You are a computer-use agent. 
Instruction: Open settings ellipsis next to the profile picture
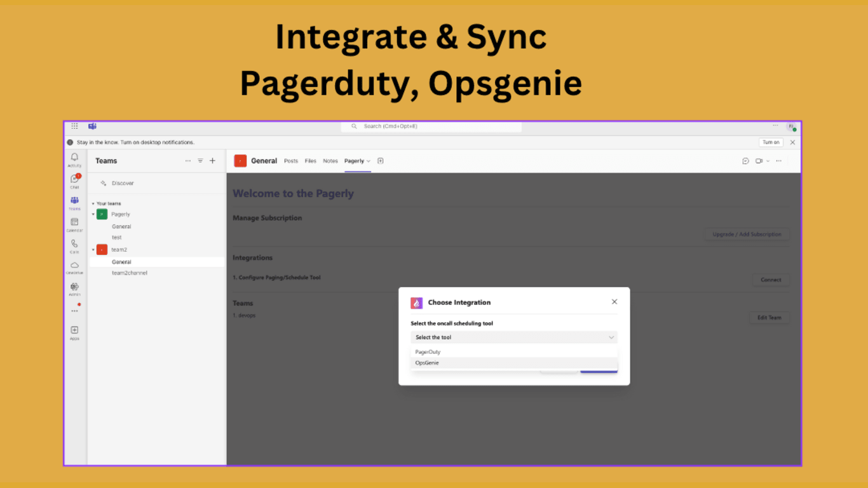pyautogui.click(x=775, y=126)
